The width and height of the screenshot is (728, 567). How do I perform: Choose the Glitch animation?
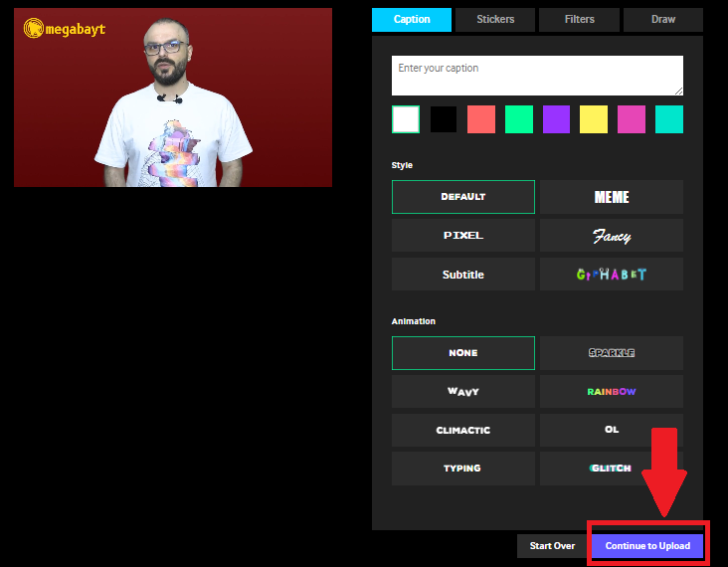[612, 469]
